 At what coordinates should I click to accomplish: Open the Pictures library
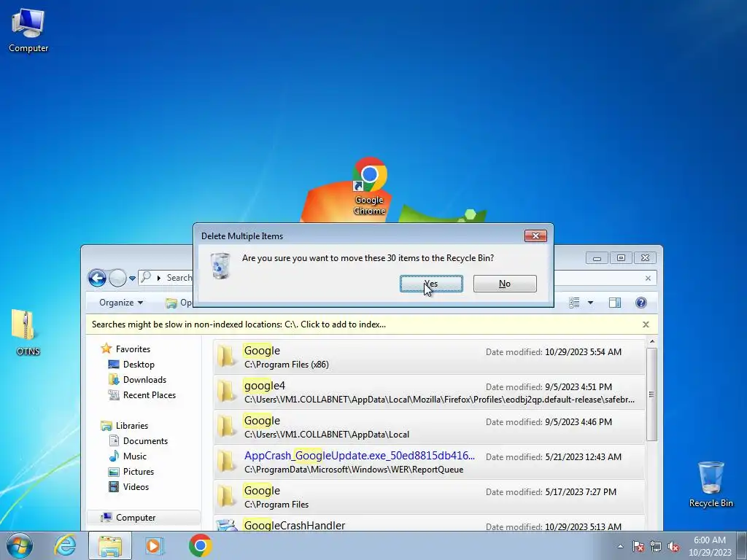pos(138,472)
